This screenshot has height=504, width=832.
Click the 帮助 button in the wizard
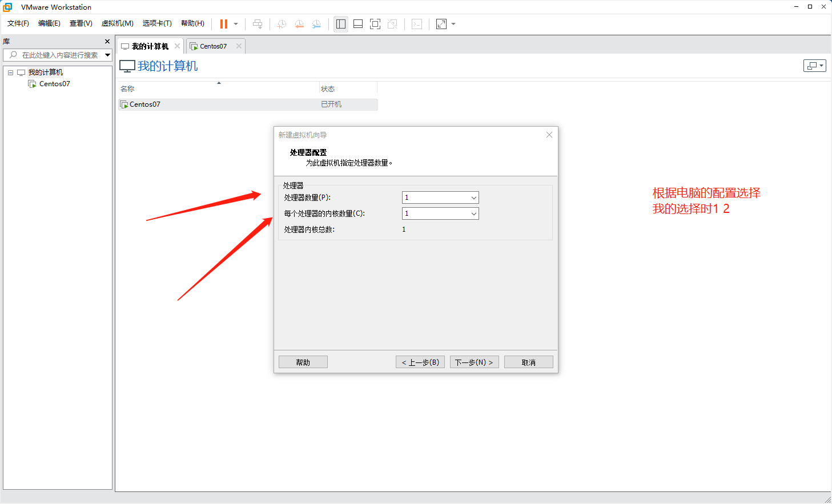point(303,362)
